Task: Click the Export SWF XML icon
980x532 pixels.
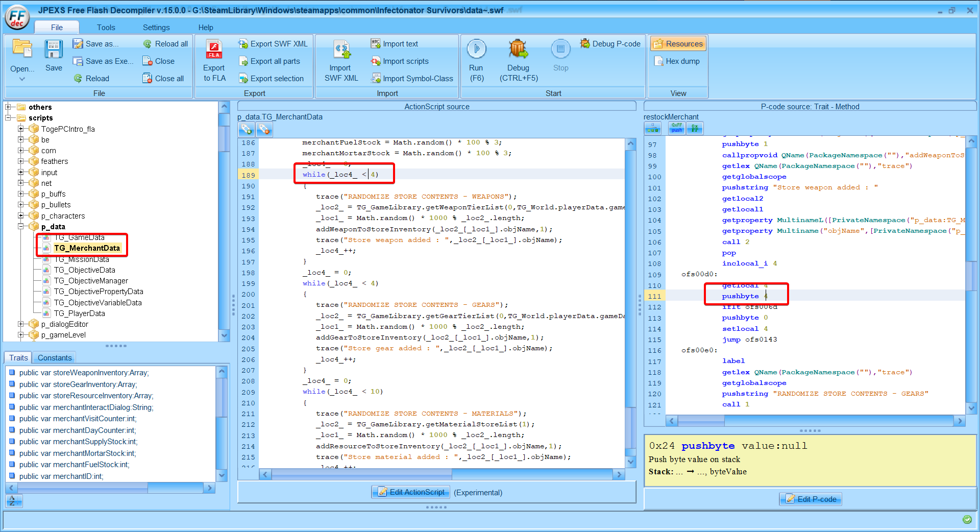Action: tap(243, 44)
